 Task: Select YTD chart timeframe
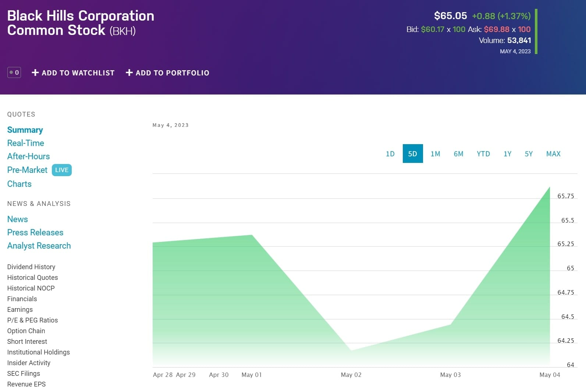point(483,154)
